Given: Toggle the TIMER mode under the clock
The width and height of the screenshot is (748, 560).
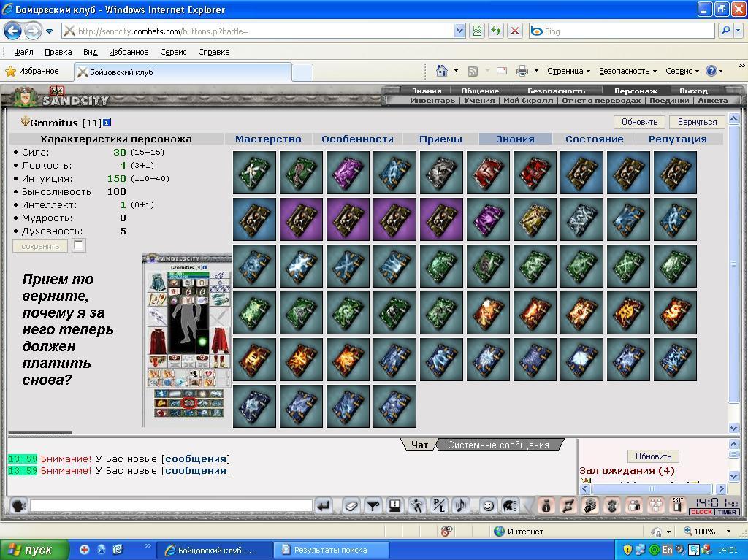Looking at the screenshot, I should click(x=727, y=512).
